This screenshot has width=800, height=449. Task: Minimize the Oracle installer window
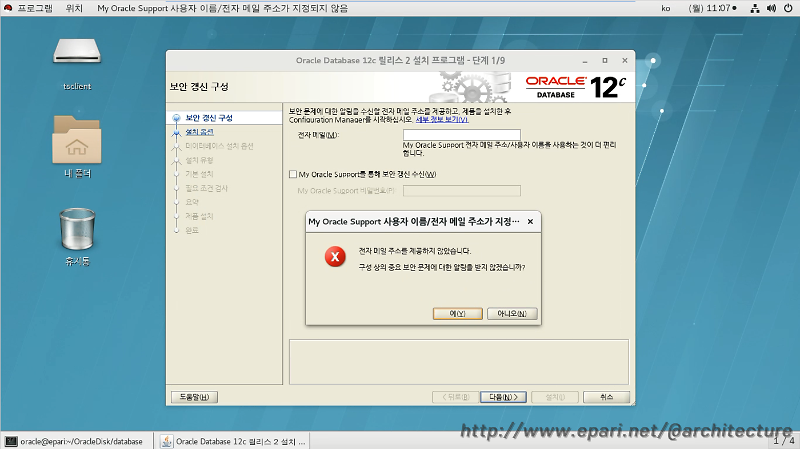point(585,61)
